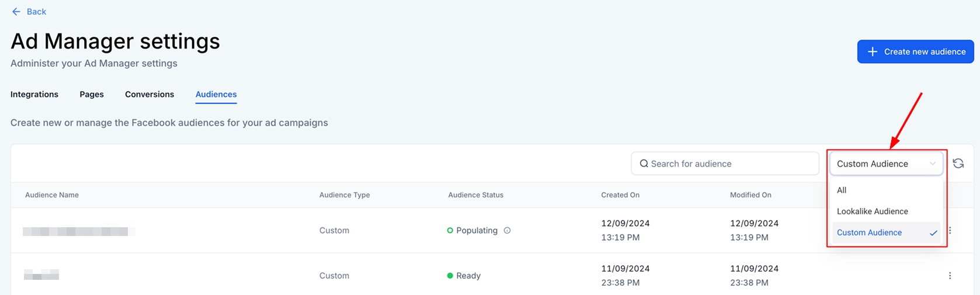The width and height of the screenshot is (980, 295).
Task: Open the blurred audience name in Populating row
Action: click(79, 232)
